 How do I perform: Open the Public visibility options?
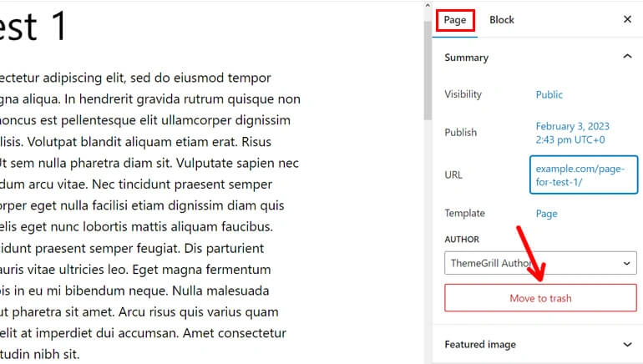pos(549,95)
